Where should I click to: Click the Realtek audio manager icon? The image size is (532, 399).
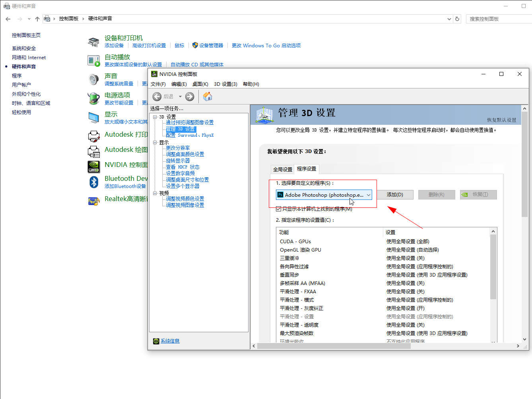(x=93, y=201)
